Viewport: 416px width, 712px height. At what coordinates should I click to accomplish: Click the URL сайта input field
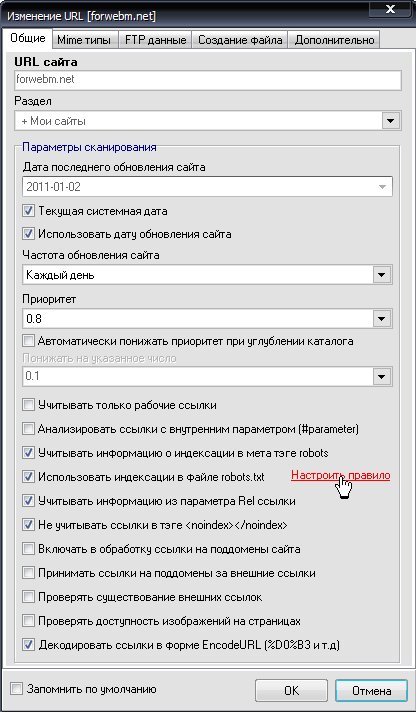(208, 80)
